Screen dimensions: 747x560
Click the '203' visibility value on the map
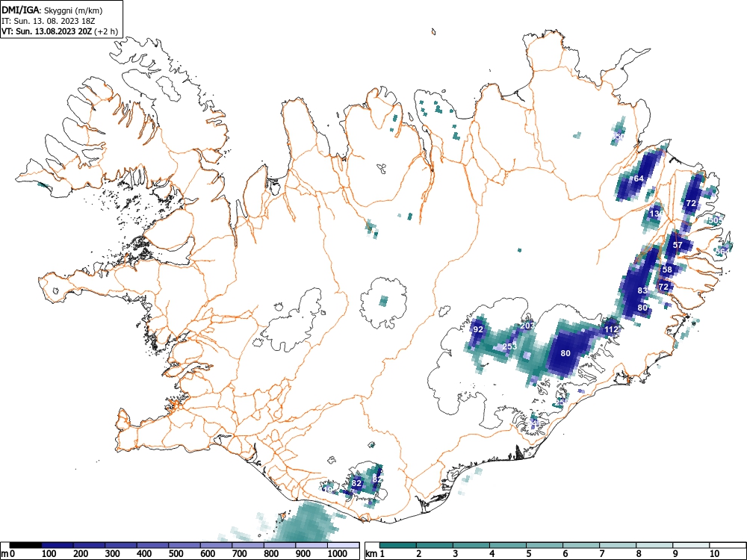527,326
